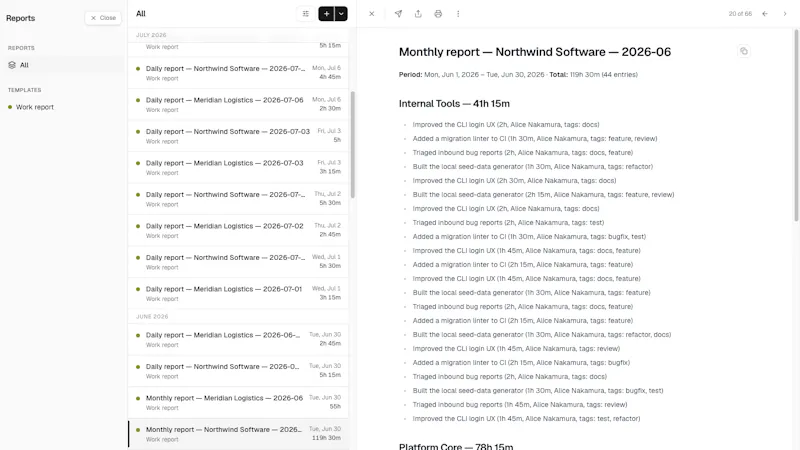This screenshot has height=450, width=800.
Task: Open Northwind daily report dated Thu, Jul 2
Action: 238,199
